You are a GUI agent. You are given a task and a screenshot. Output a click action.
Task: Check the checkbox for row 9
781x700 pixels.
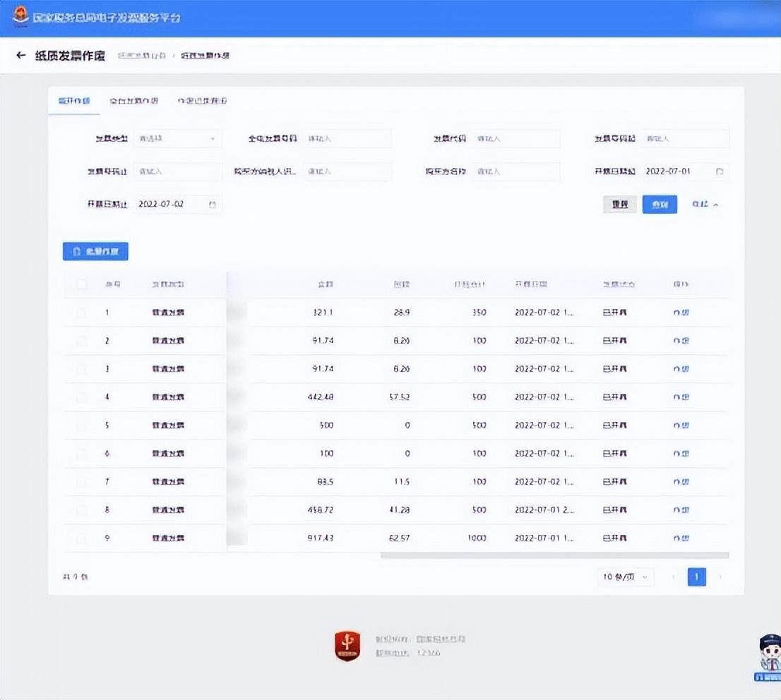[81, 538]
